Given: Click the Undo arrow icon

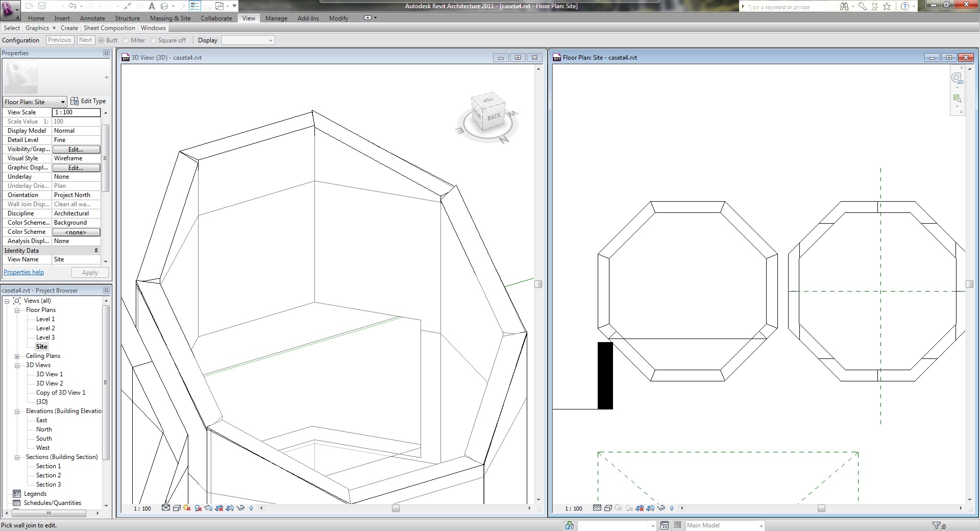Looking at the screenshot, I should [x=72, y=6].
